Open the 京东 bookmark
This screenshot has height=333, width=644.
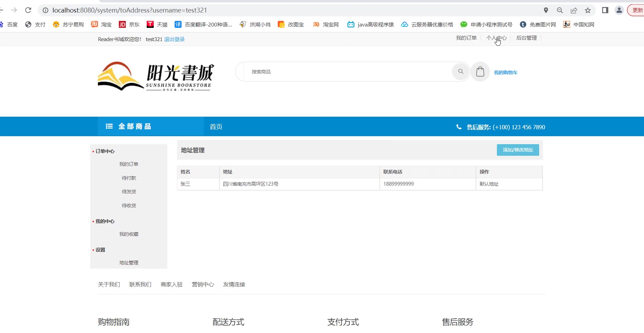pos(129,24)
